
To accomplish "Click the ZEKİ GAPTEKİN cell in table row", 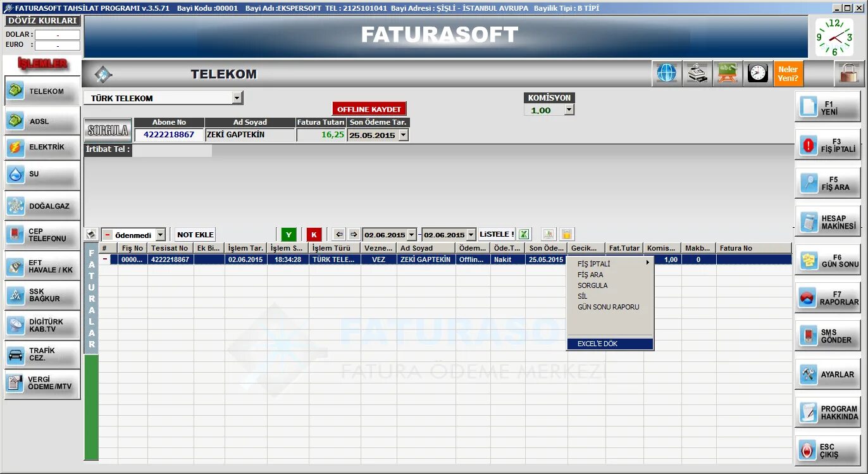I will coord(426,259).
